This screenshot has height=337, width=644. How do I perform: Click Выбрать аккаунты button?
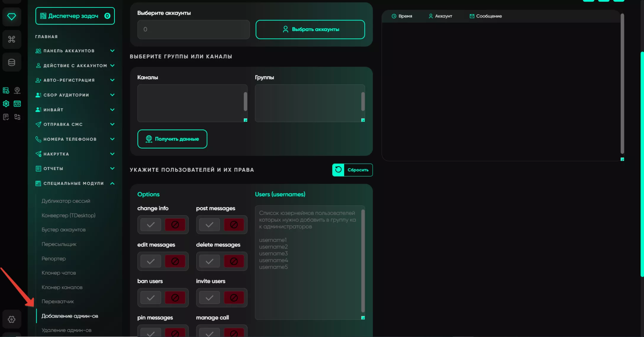pos(310,29)
